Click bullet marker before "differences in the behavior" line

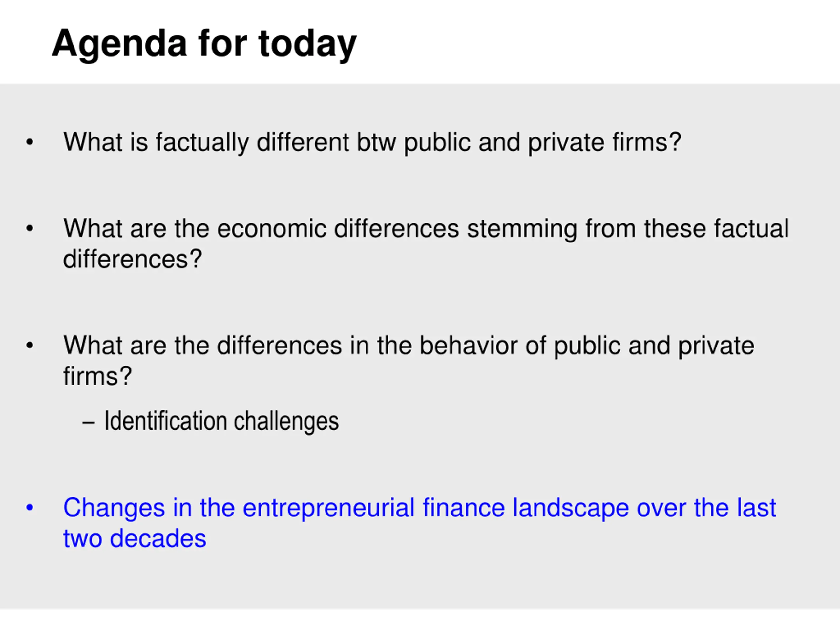pyautogui.click(x=30, y=346)
